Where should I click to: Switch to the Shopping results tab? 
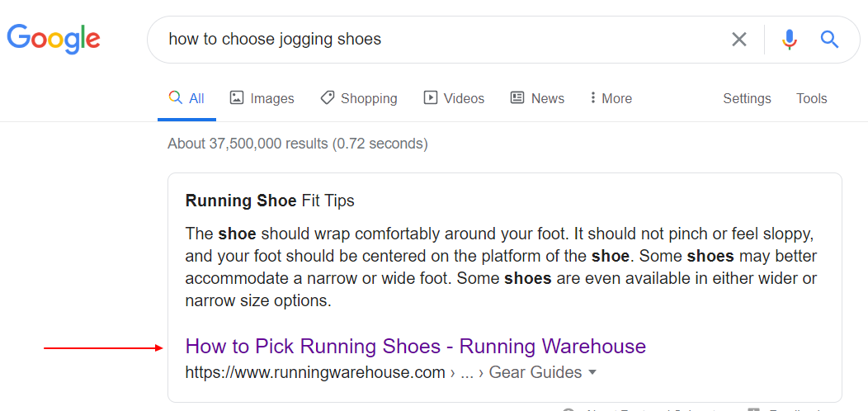coord(359,98)
